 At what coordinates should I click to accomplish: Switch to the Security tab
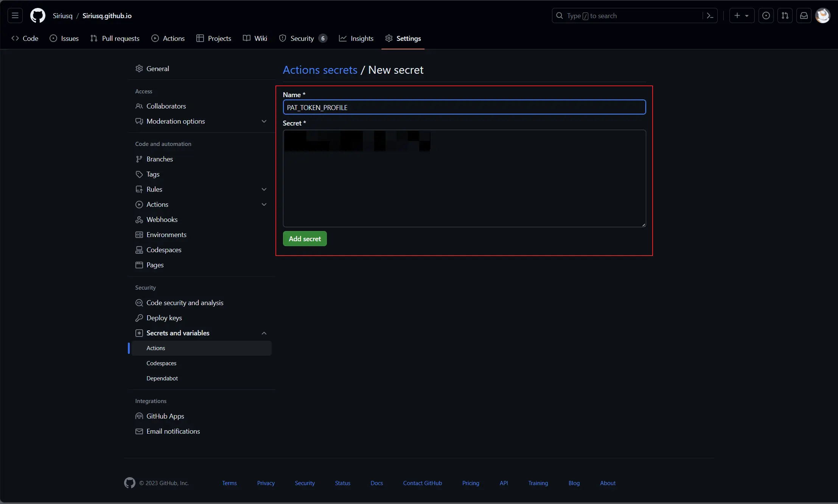coord(303,39)
